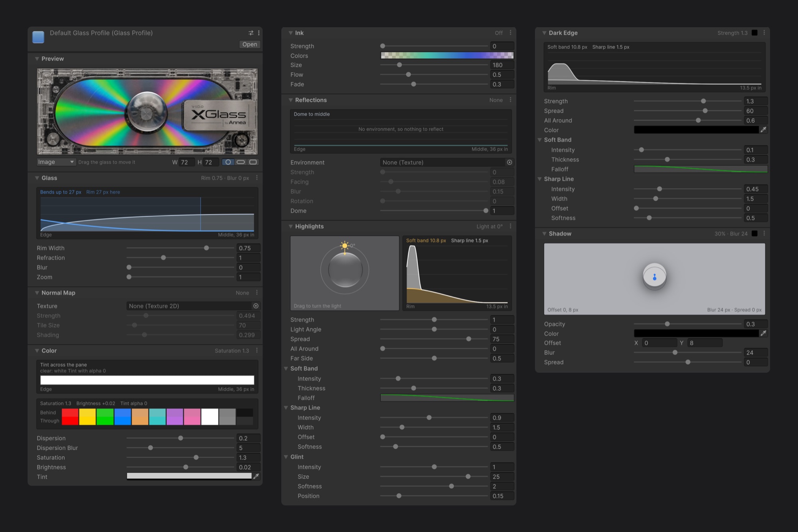Click the preview width W field
Image resolution: width=798 pixels, height=532 pixels.
[x=187, y=162]
